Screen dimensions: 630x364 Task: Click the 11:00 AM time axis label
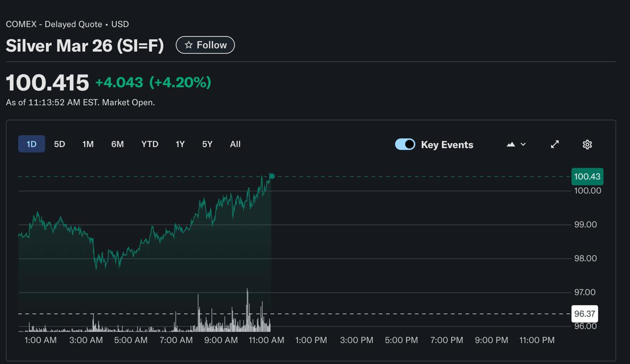point(266,340)
